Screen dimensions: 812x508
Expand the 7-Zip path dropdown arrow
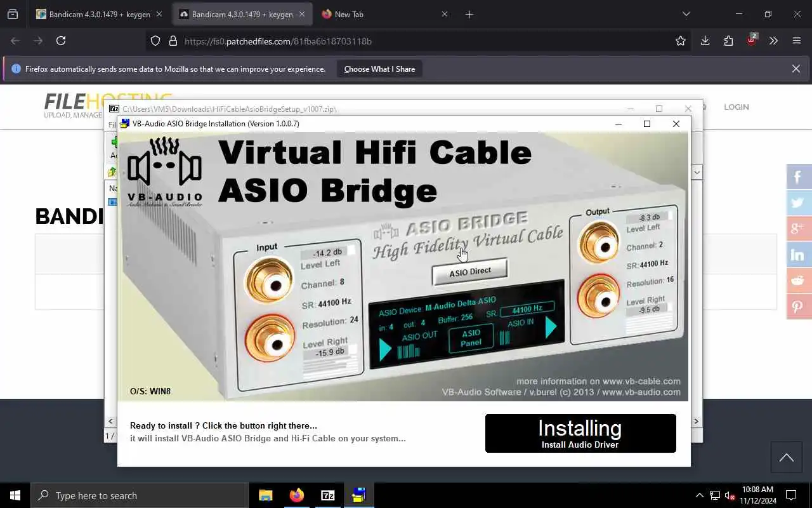[697, 172]
